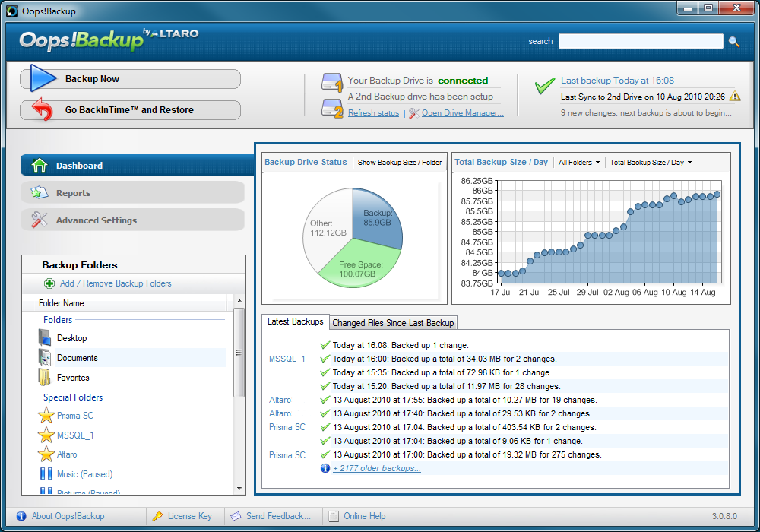Click the Refresh status link

click(x=374, y=113)
